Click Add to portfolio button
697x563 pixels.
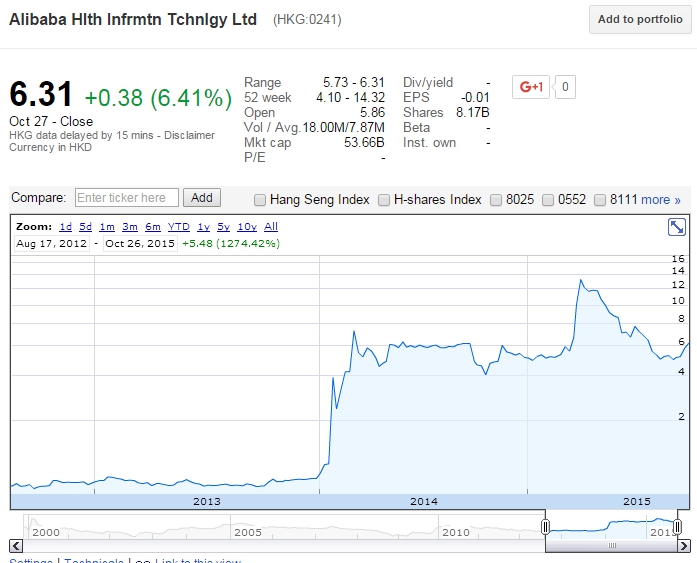pos(640,20)
